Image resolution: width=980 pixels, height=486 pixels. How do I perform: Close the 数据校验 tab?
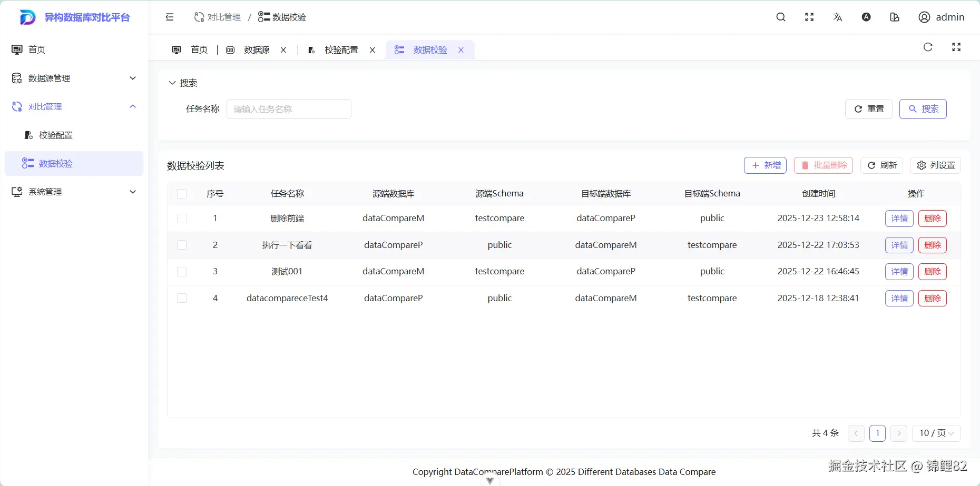click(461, 50)
